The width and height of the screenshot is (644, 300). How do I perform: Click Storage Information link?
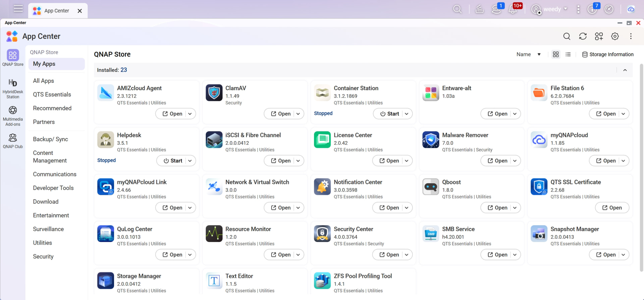point(608,54)
